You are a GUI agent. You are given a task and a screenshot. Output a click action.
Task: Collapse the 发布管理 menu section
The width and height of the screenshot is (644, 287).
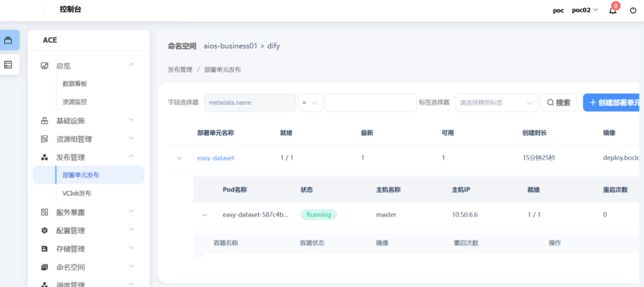[x=131, y=156]
